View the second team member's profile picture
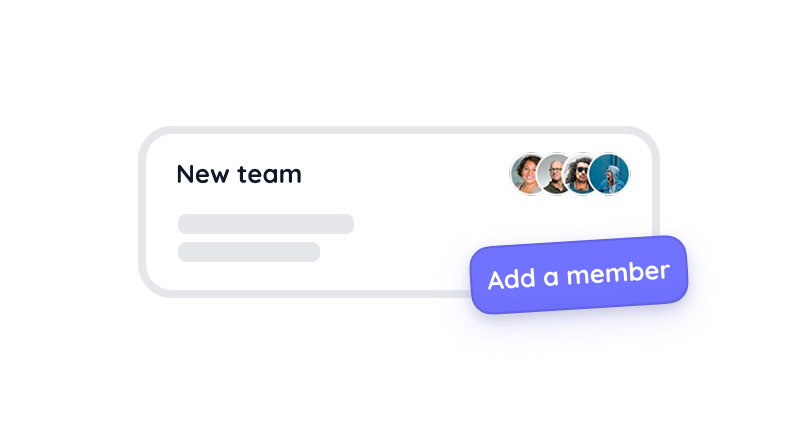Image resolution: width=800 pixels, height=424 pixels. click(x=553, y=174)
